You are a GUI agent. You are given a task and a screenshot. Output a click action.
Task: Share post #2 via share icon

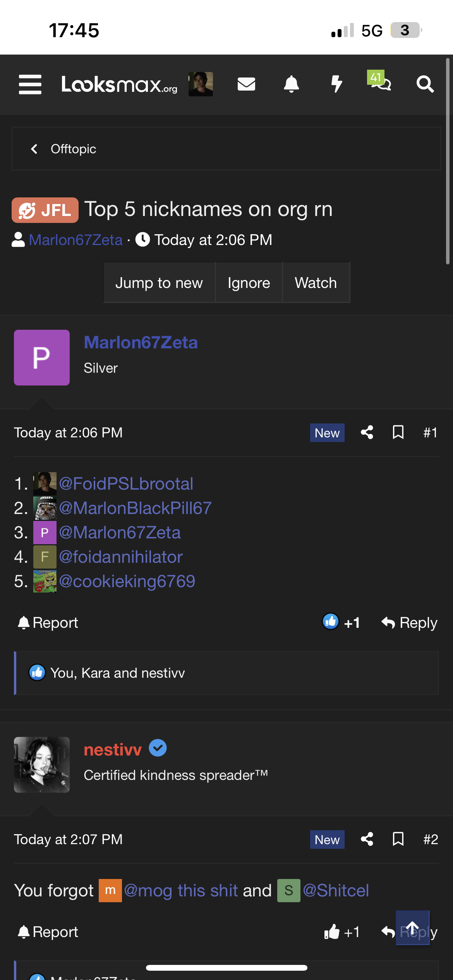[x=367, y=839]
